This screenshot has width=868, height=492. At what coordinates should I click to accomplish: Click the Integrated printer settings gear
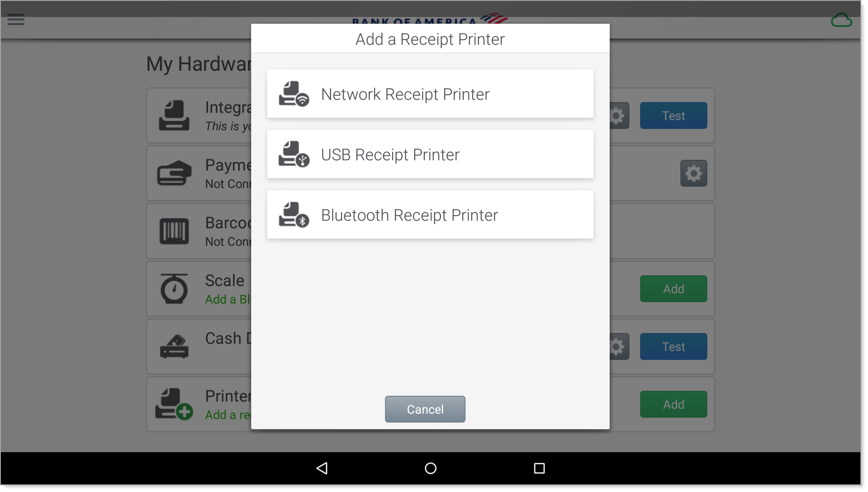pos(617,115)
